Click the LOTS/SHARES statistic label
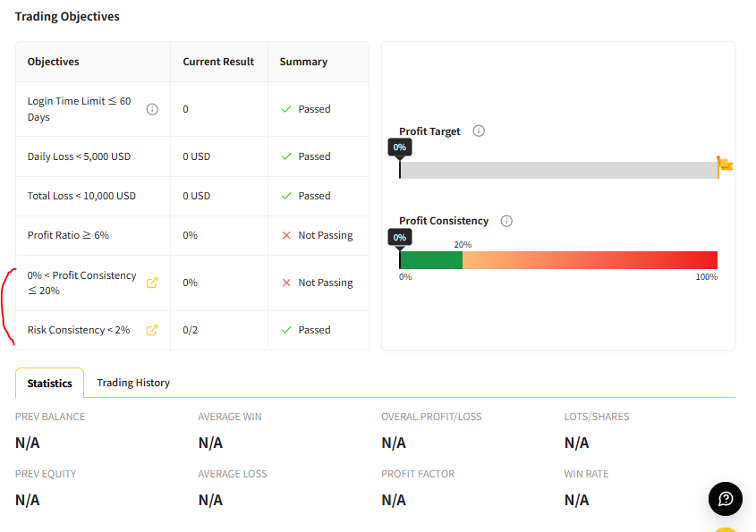 click(597, 417)
